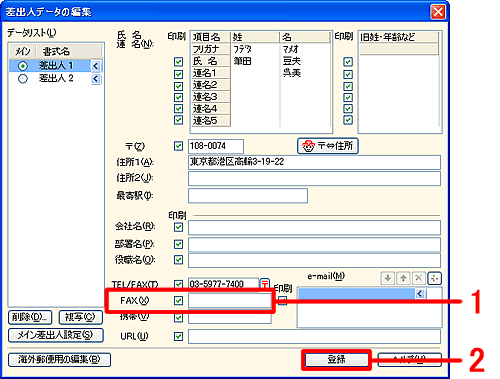Click the postal mark icon beside TEL/FAX field
Screen dimensions: 500x379
[x=265, y=284]
